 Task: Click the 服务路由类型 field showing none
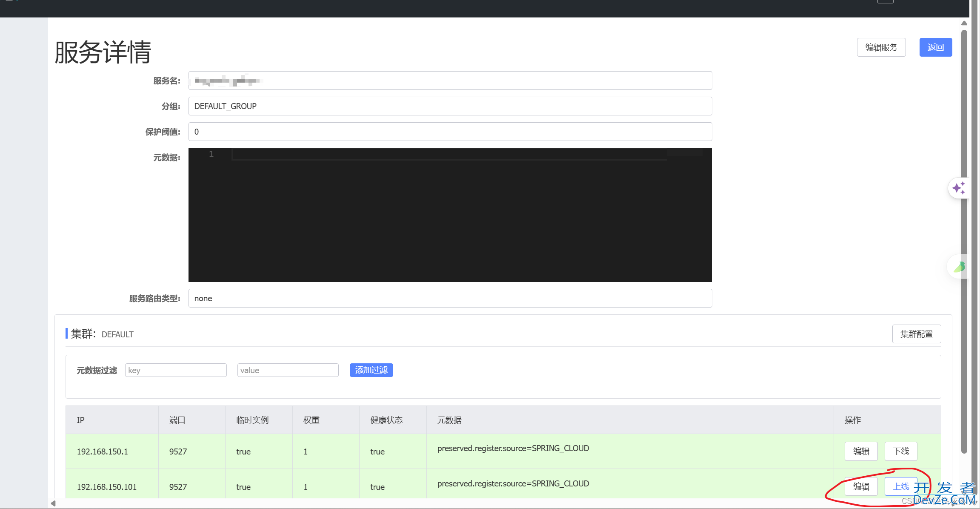(x=450, y=298)
